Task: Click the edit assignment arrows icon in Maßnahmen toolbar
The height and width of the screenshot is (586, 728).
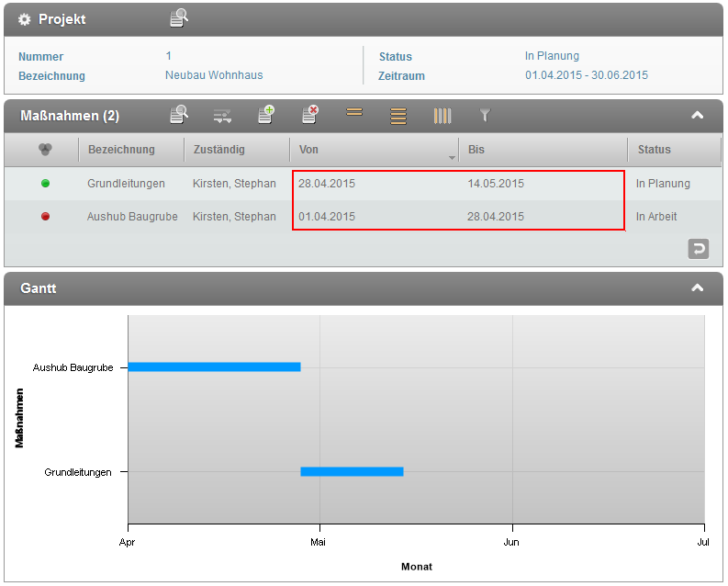Action: 222,116
